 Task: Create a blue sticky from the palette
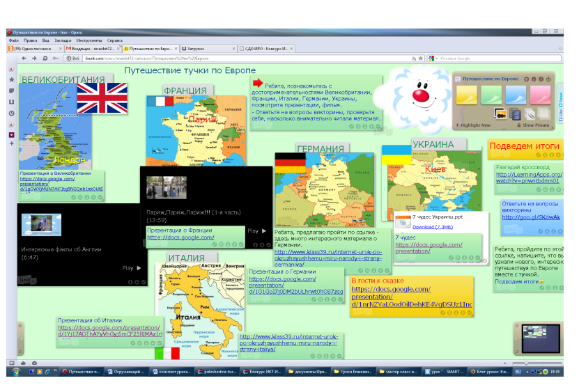[516, 94]
